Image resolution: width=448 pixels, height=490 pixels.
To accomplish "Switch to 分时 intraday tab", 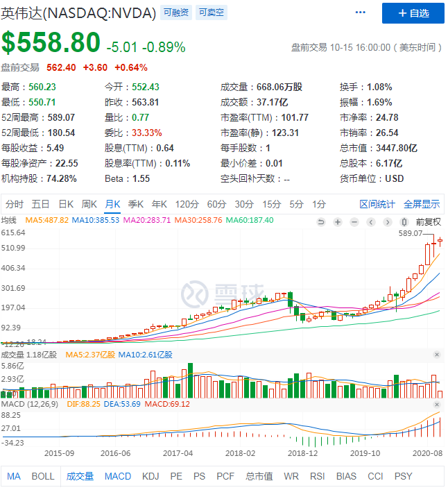I will tap(15, 204).
